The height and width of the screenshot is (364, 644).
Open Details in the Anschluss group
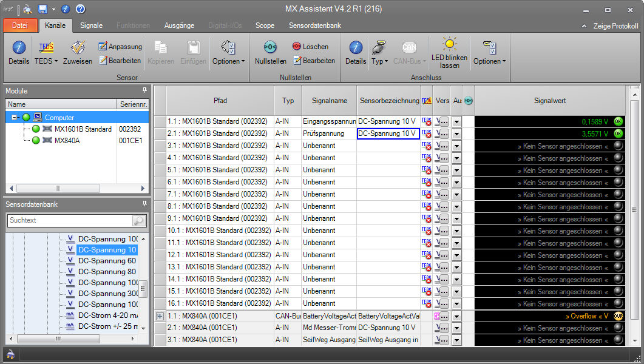click(356, 48)
